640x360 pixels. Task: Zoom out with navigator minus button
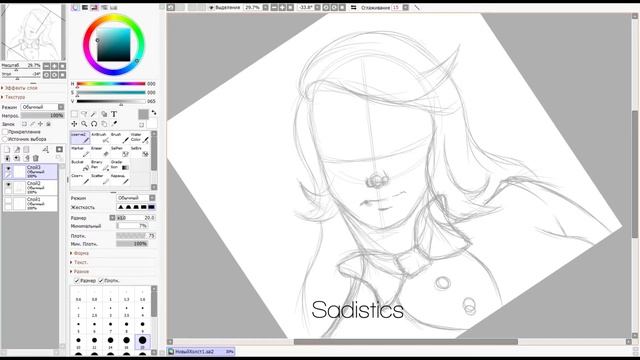tap(47, 66)
